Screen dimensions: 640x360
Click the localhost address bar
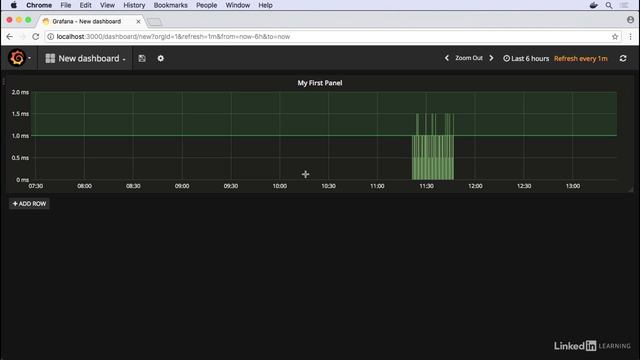point(332,37)
